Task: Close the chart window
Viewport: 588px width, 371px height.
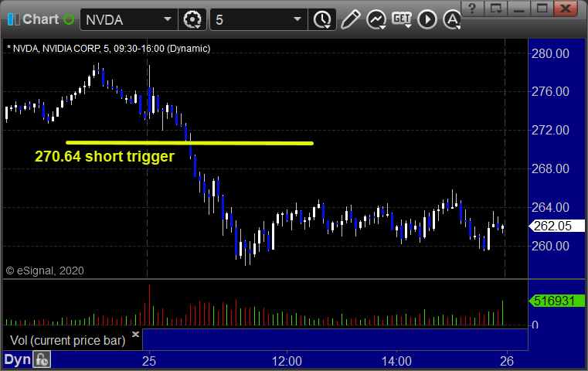Action: [x=566, y=9]
